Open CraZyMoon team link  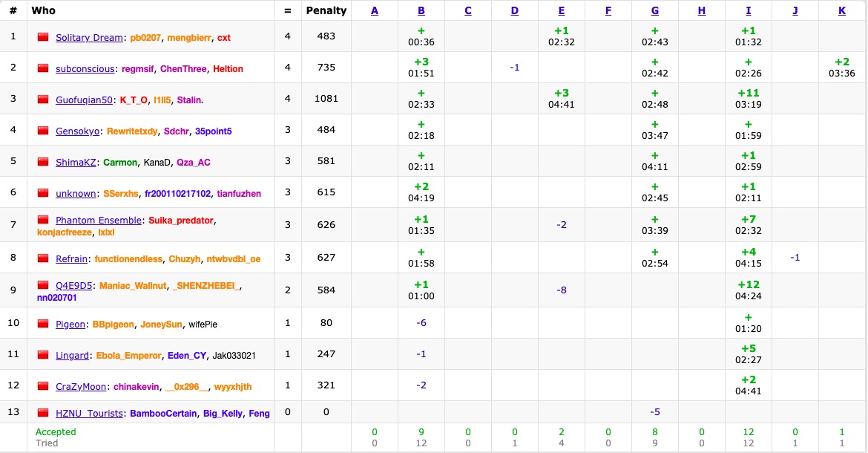[x=81, y=387]
